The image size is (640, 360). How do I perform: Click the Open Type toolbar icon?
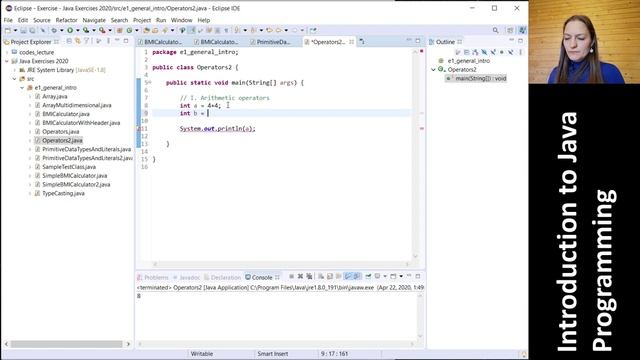146,30
